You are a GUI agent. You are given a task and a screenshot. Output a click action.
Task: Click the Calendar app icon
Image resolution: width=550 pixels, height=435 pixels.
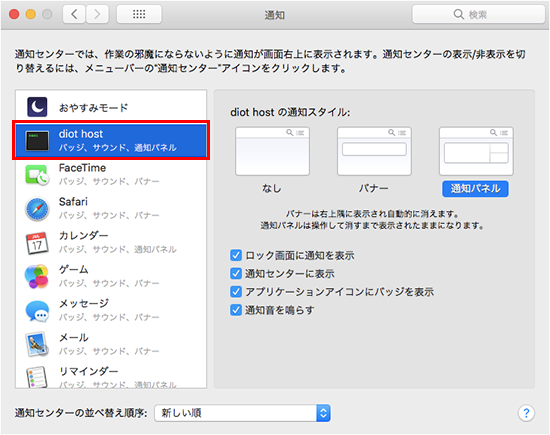37,243
